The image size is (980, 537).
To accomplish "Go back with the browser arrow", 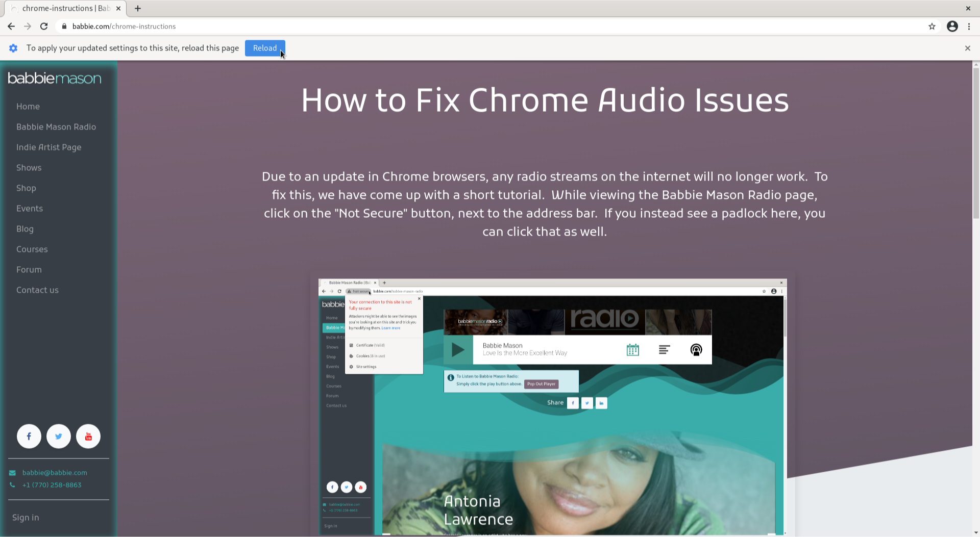I will click(x=11, y=27).
